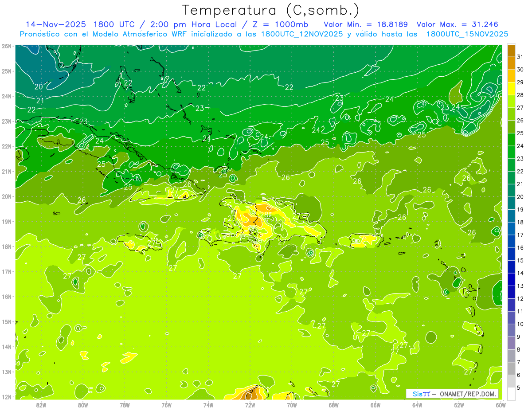Select the "Valor Min. = 18.8189" text
The height and width of the screenshot is (411, 532).
366,24
